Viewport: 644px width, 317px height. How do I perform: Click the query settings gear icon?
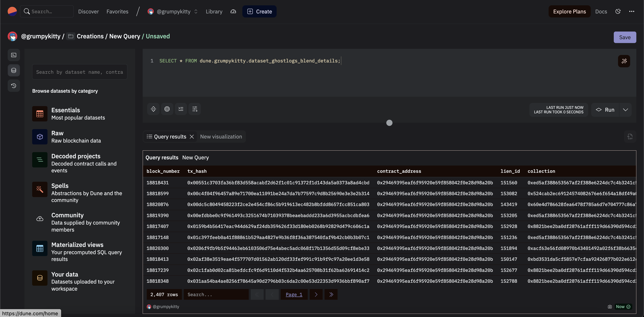point(167,109)
